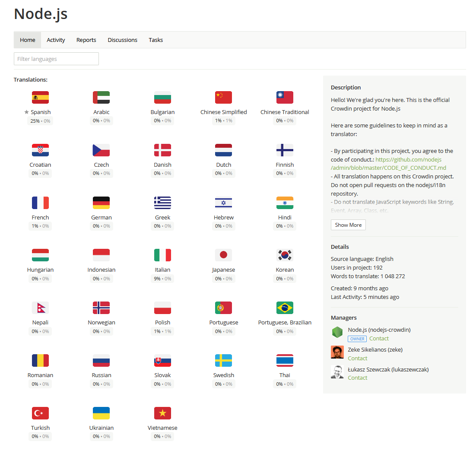Open the Finnish flag icon
Viewport: 476px width, 454px height.
pyautogui.click(x=285, y=150)
